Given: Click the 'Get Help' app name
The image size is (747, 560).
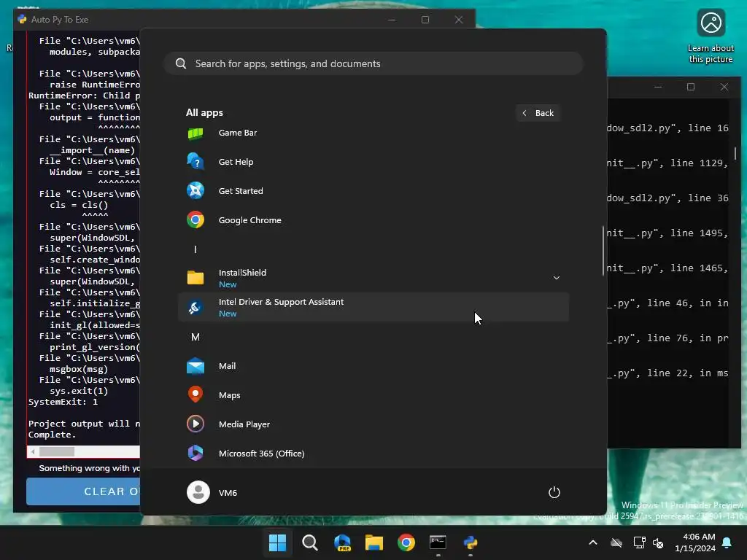Looking at the screenshot, I should pos(236,162).
